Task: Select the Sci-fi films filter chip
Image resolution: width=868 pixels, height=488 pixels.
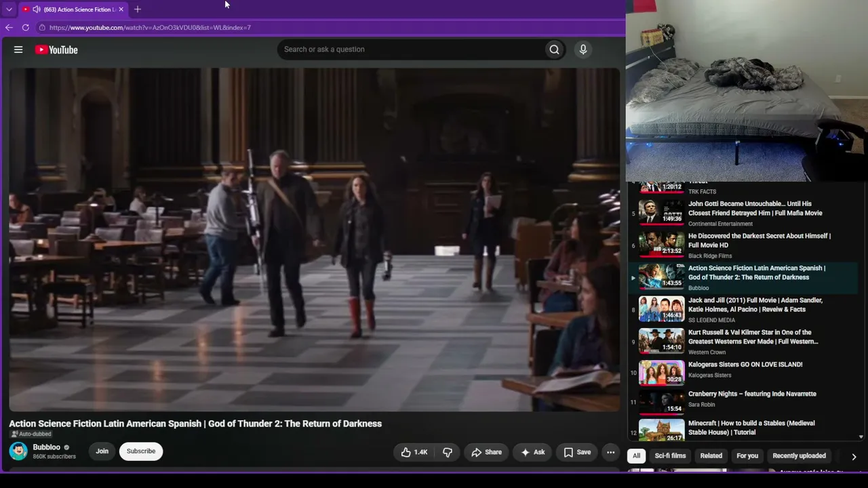Action: pos(670,456)
